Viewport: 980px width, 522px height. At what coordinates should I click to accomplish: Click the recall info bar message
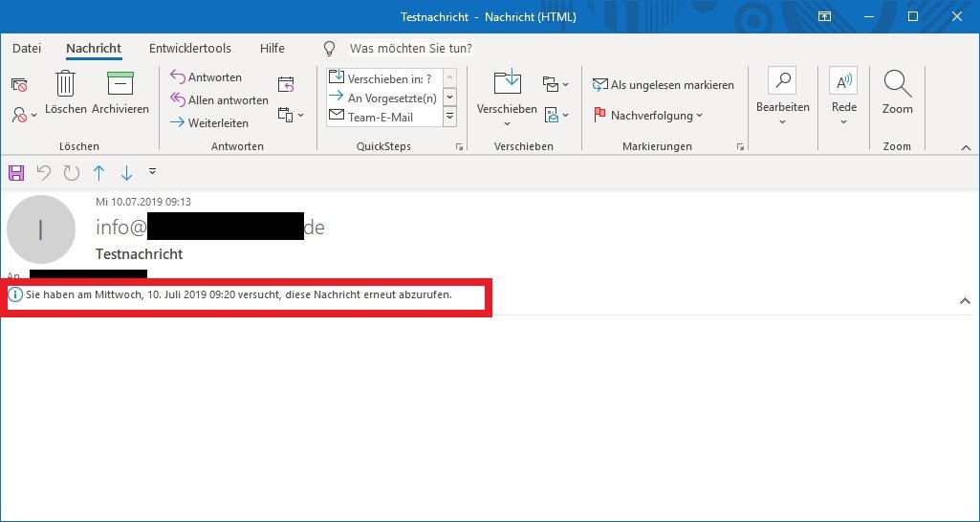238,294
